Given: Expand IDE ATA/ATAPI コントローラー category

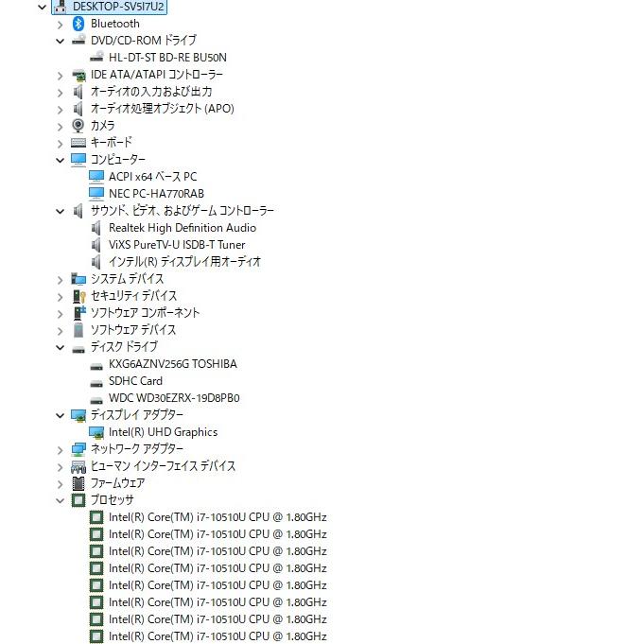Looking at the screenshot, I should 60,76.
